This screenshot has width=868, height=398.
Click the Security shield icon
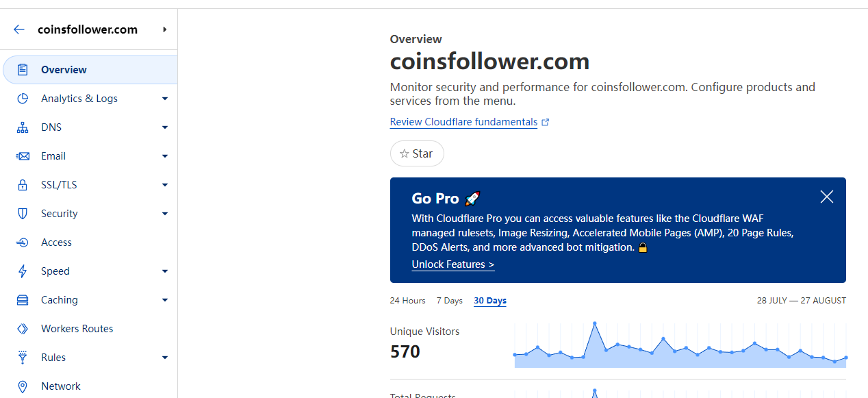click(x=23, y=214)
